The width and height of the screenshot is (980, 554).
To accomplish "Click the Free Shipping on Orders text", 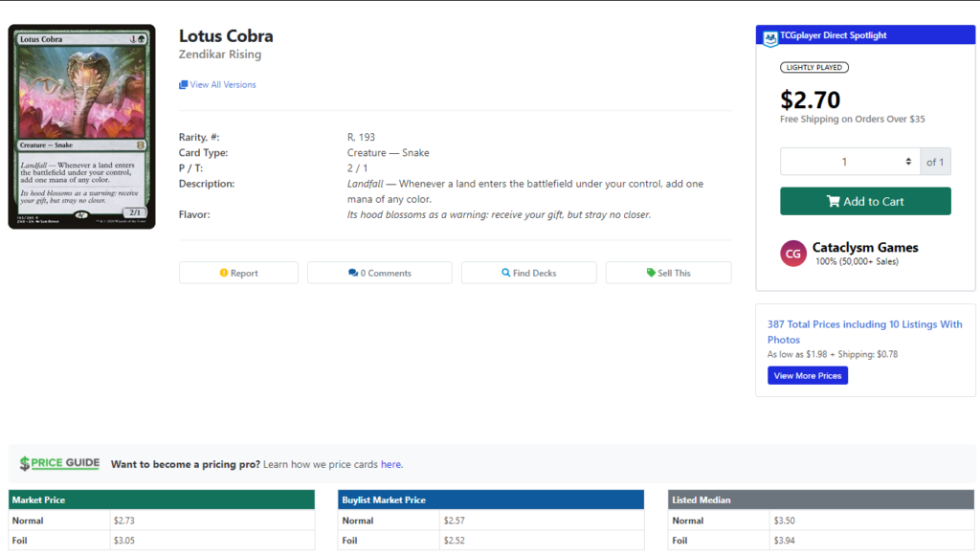I will (852, 119).
